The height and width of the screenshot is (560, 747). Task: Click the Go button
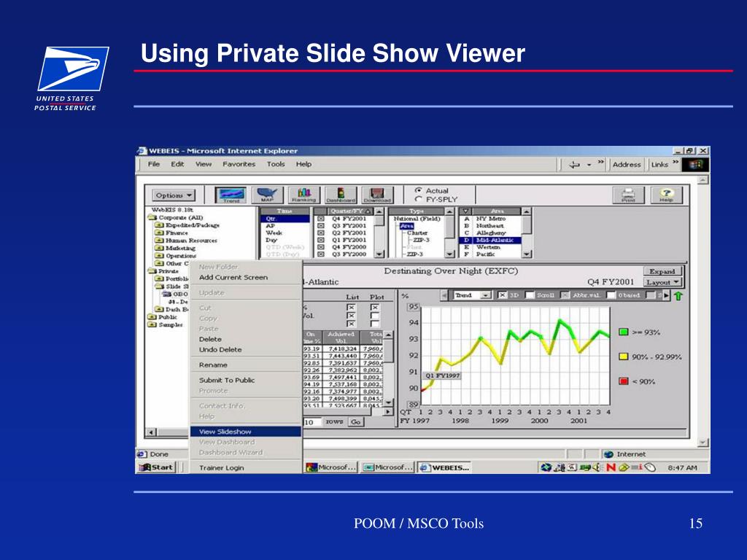(x=356, y=422)
